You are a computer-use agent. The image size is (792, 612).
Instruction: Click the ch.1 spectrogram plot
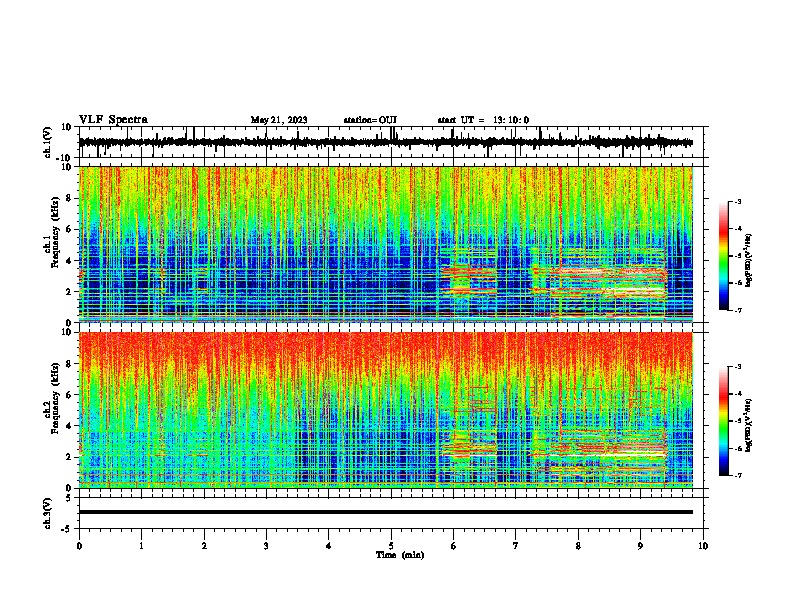tap(386, 244)
